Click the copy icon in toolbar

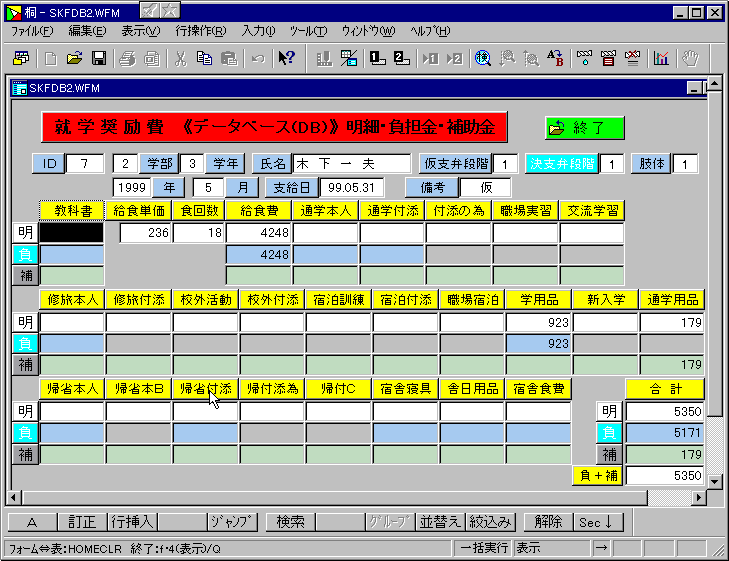click(x=204, y=58)
